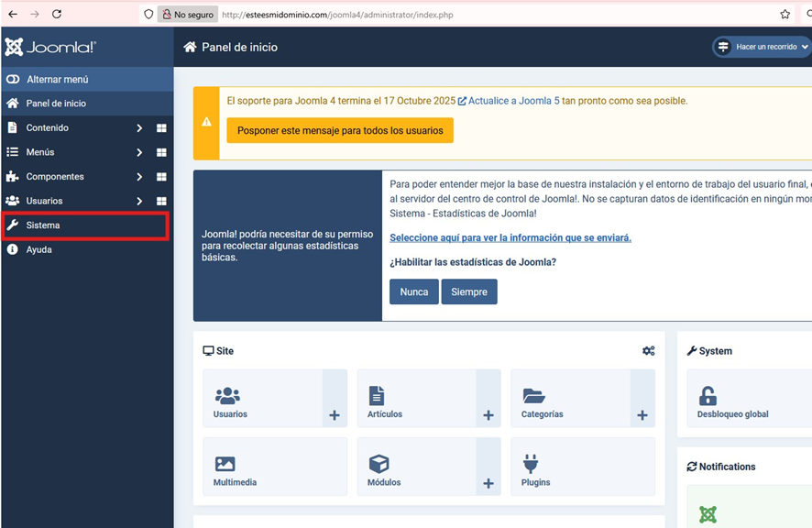Image resolution: width=812 pixels, height=528 pixels.
Task: Click the Joomla icon in Notifications panel
Action: point(708,514)
